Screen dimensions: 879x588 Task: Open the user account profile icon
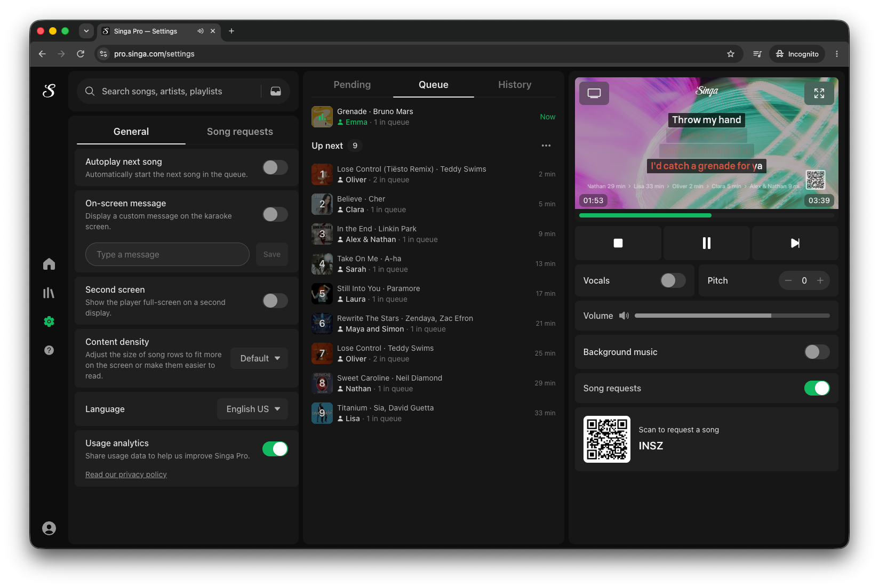tap(49, 528)
